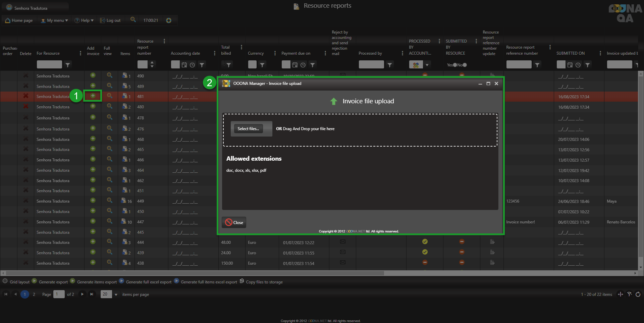The image size is (644, 323).
Task: Expand Processed by Accounting filter dropdown
Action: [427, 65]
